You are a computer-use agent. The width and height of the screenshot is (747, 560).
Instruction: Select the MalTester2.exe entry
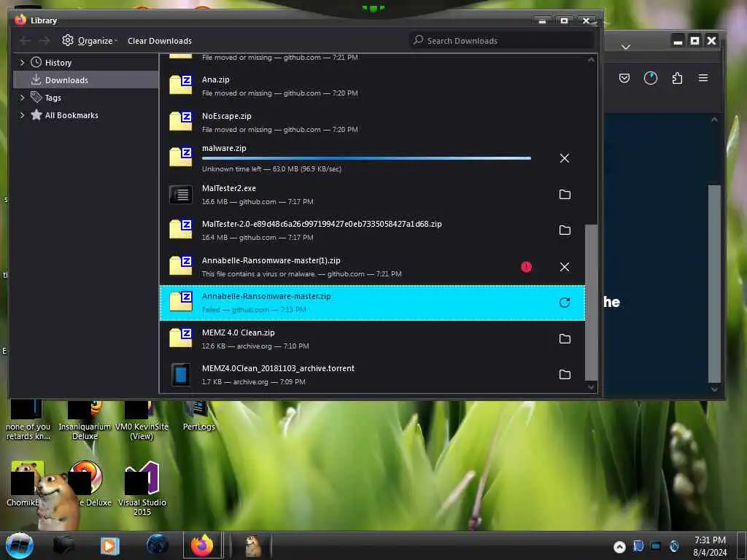tap(372, 194)
